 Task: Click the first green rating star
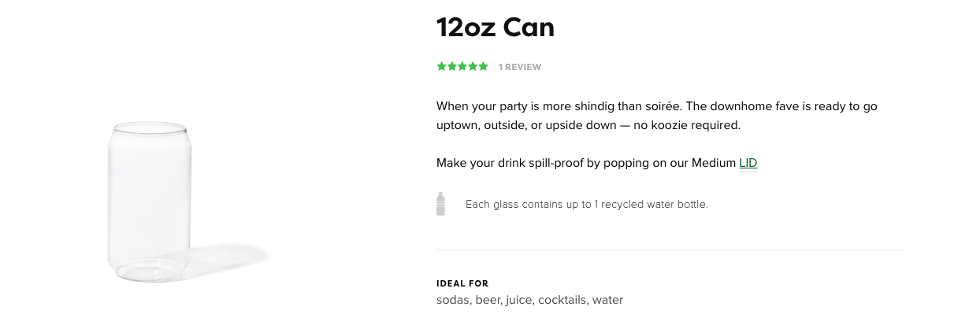point(442,66)
